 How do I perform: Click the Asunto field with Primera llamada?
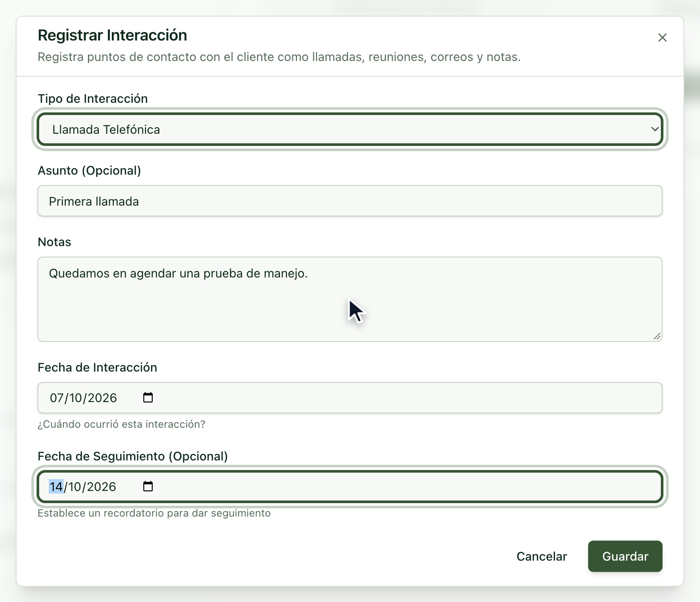pos(350,201)
